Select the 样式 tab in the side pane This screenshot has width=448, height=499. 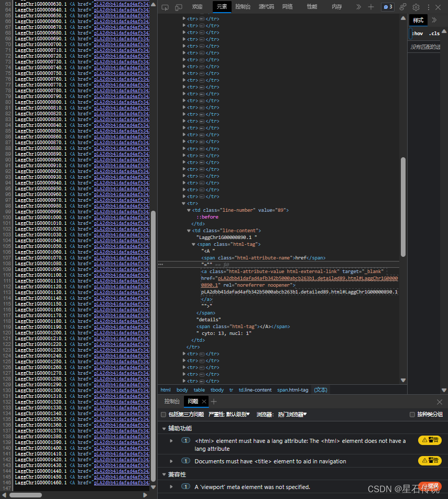418,20
